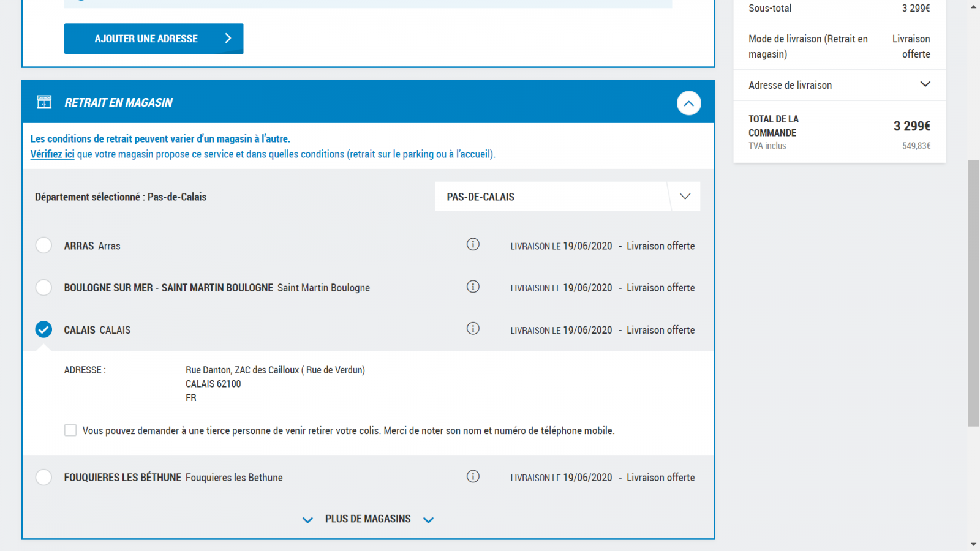Click the store icon beside Retrait en magasin
980x551 pixels.
pyautogui.click(x=44, y=102)
